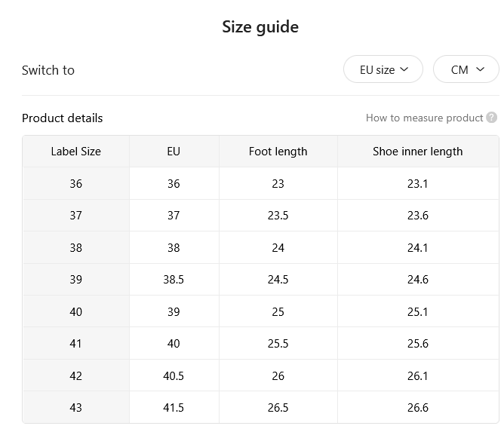504x429 pixels.
Task: Select label size 43 cell
Action: click(x=76, y=407)
